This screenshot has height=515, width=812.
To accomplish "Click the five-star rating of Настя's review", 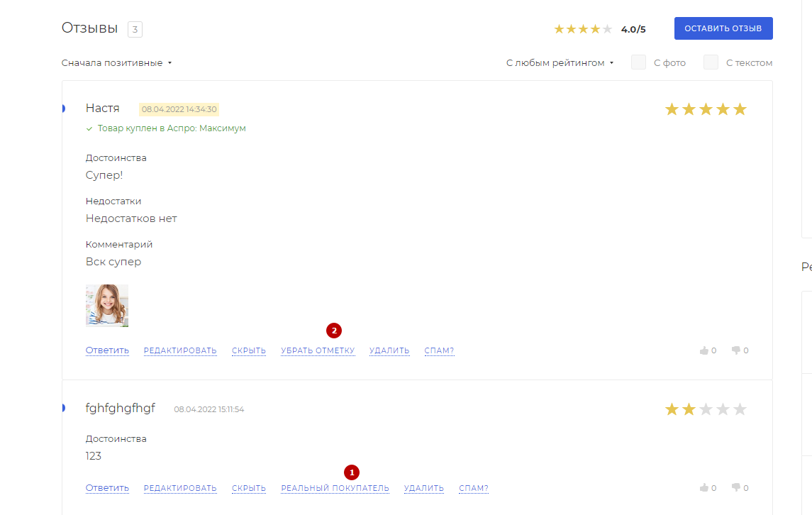I will click(x=706, y=109).
